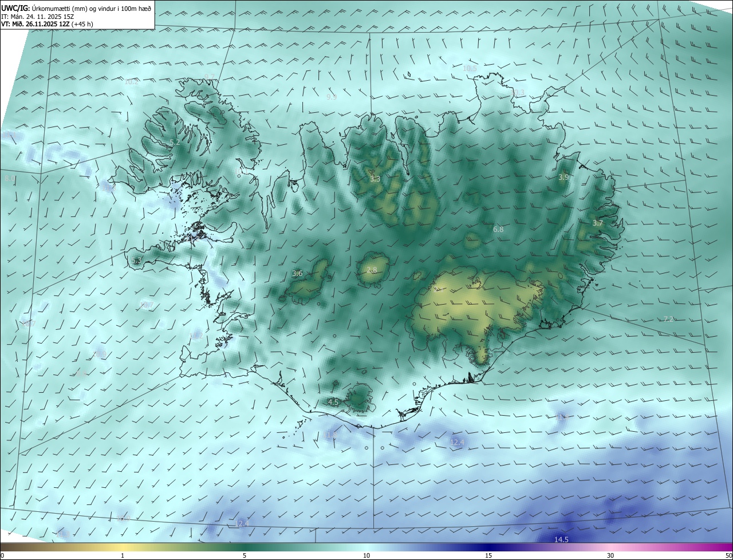
Task: Click the (+45 h) forecast offset
Action: [x=82, y=24]
